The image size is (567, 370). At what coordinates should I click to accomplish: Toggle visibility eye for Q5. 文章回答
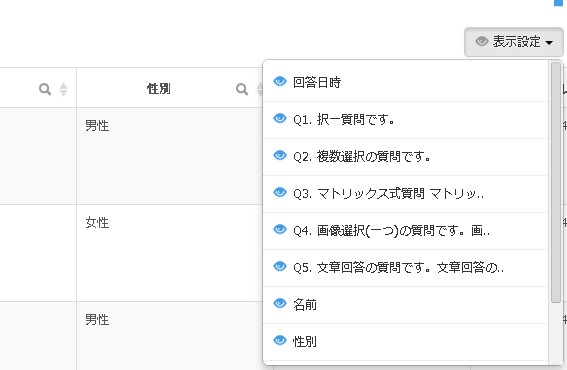280,267
